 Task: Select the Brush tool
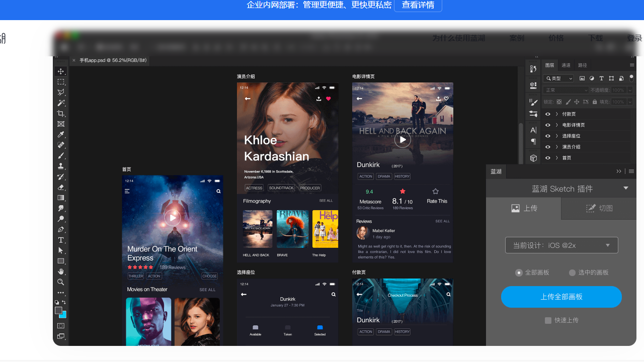click(x=61, y=156)
